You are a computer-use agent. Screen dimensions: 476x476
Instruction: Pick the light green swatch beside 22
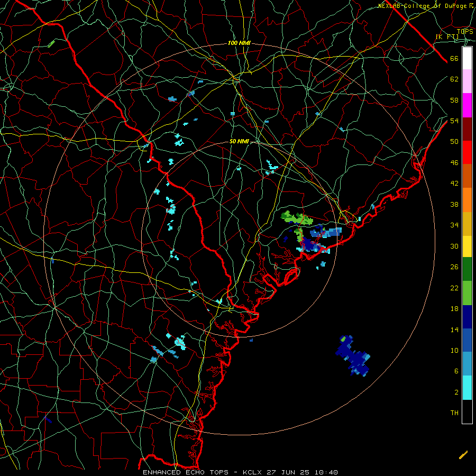pos(467,293)
